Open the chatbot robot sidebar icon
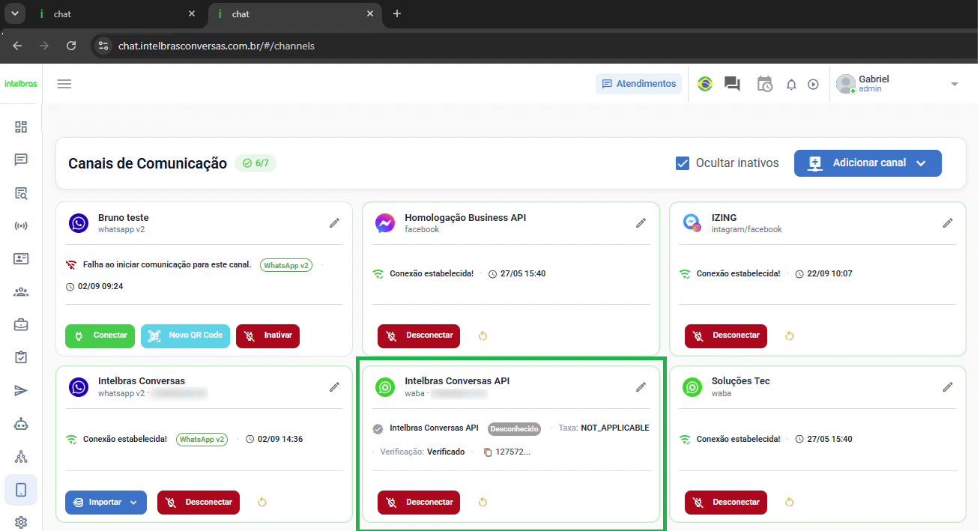 21,424
